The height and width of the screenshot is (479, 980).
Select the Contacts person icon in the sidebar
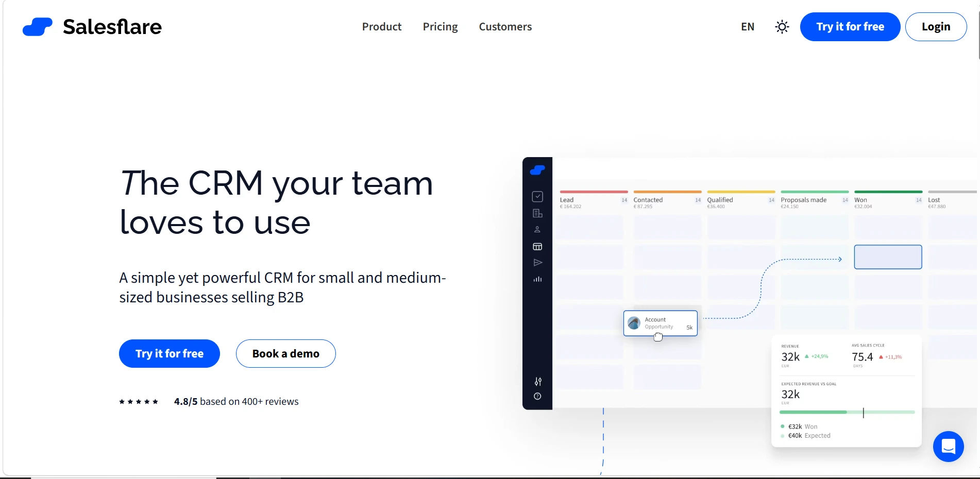point(537,230)
